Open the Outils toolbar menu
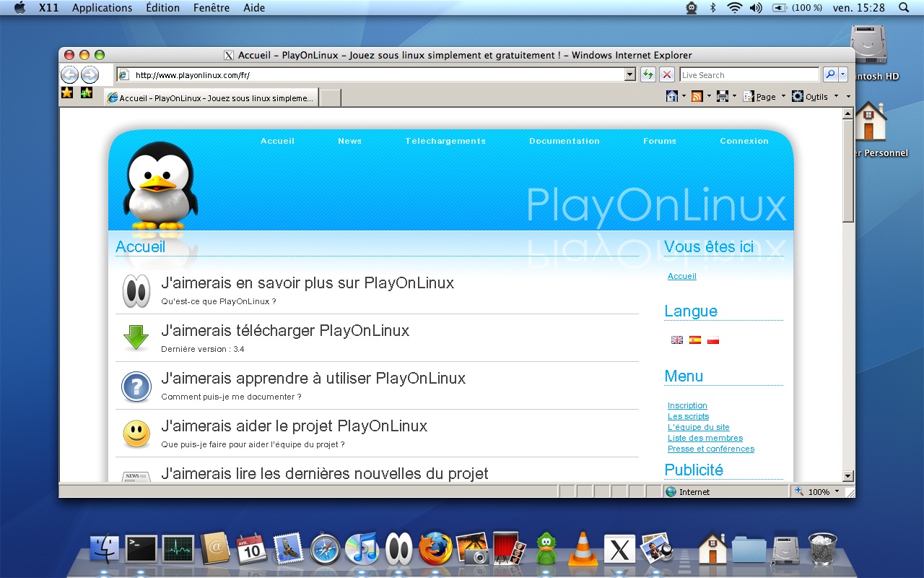924x578 pixels. [x=815, y=96]
